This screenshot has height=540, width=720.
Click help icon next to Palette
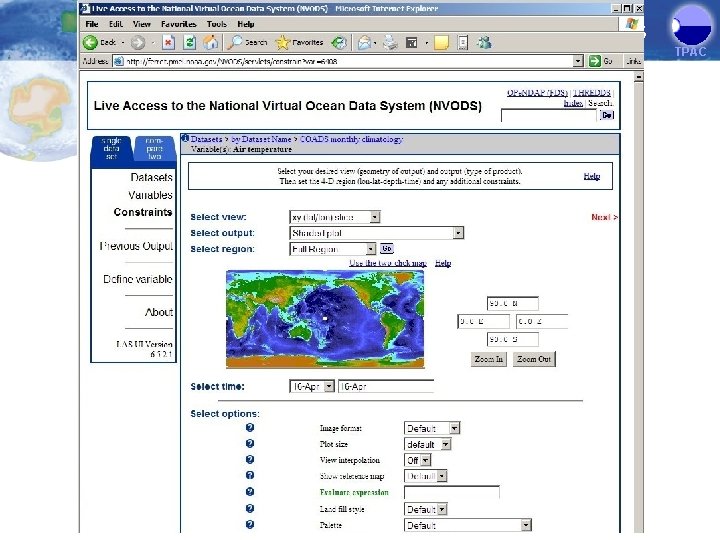(x=250, y=524)
